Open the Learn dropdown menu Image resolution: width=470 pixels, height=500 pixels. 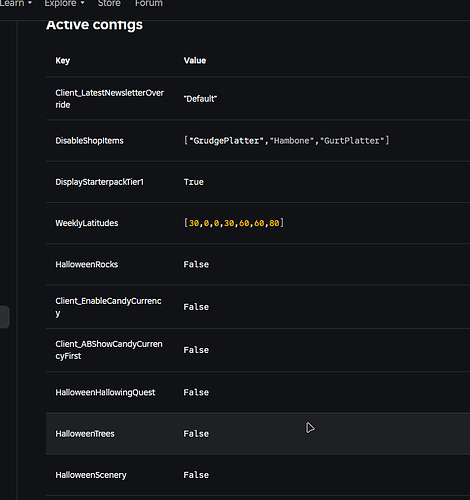tap(15, 3)
